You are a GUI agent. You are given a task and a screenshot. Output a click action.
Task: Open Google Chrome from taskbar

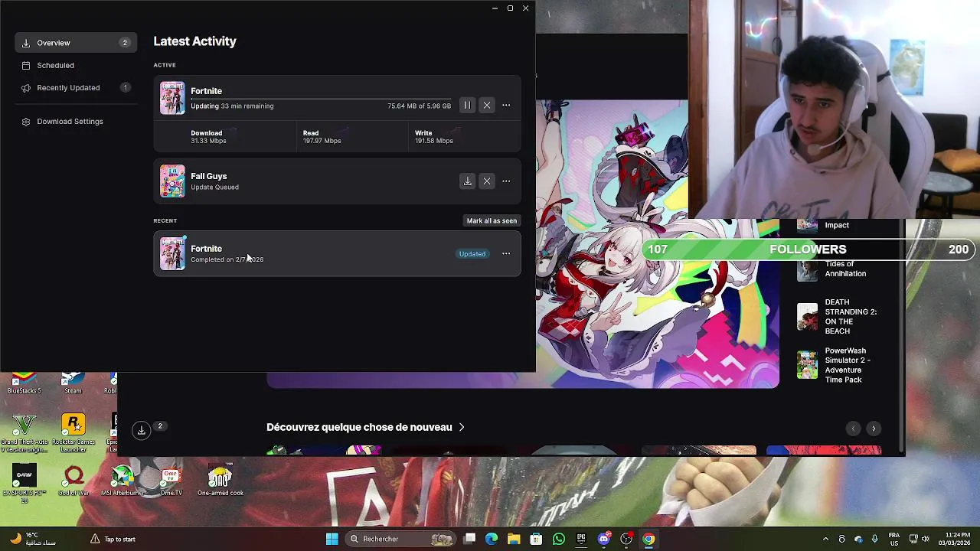tap(648, 539)
